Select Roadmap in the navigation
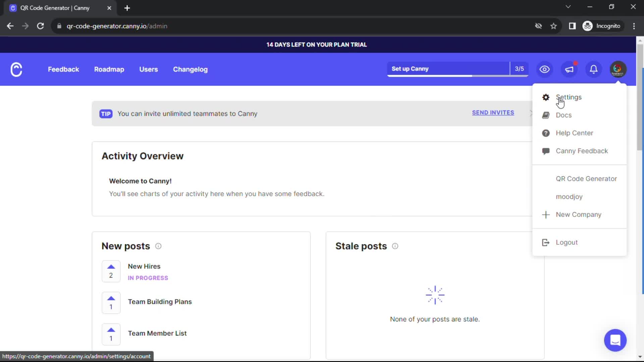Image resolution: width=644 pixels, height=362 pixels. pos(109,69)
